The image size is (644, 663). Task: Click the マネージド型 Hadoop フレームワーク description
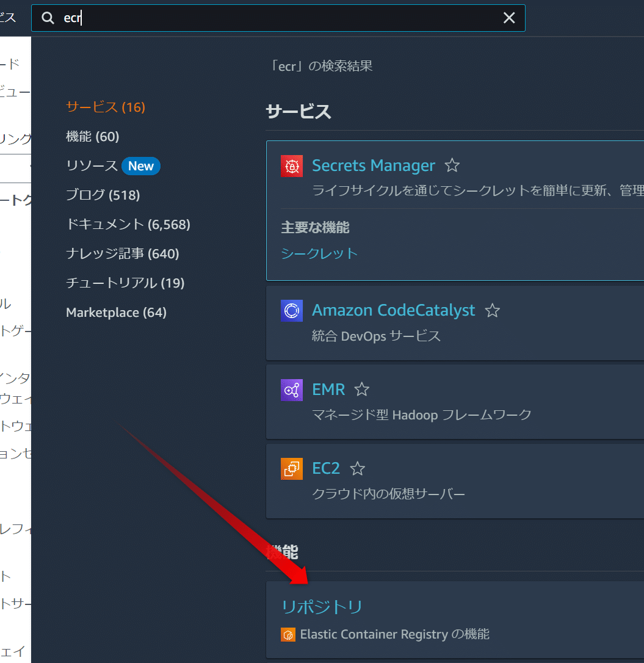(422, 415)
